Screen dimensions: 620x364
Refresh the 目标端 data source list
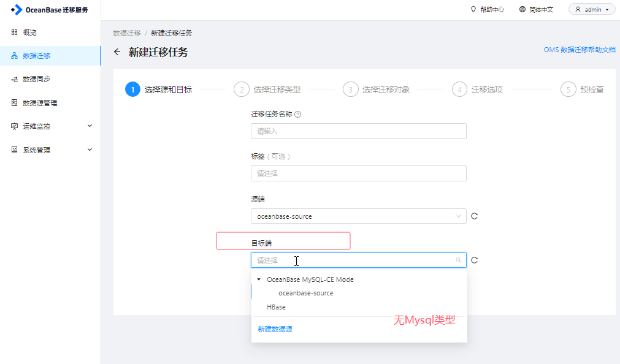pyautogui.click(x=475, y=260)
